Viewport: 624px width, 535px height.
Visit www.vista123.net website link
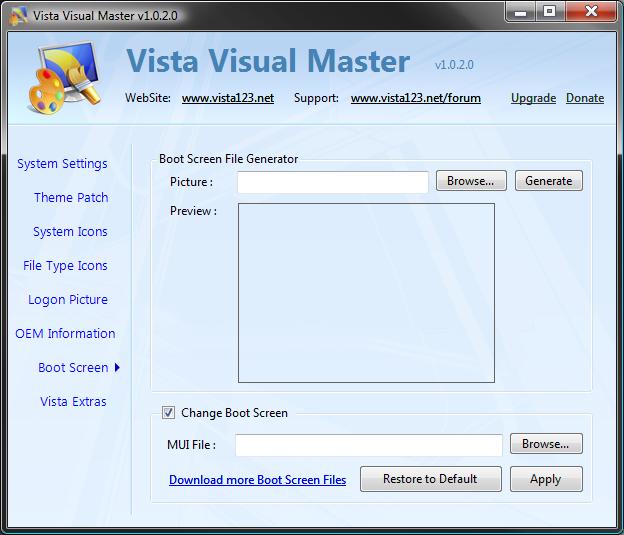click(228, 98)
